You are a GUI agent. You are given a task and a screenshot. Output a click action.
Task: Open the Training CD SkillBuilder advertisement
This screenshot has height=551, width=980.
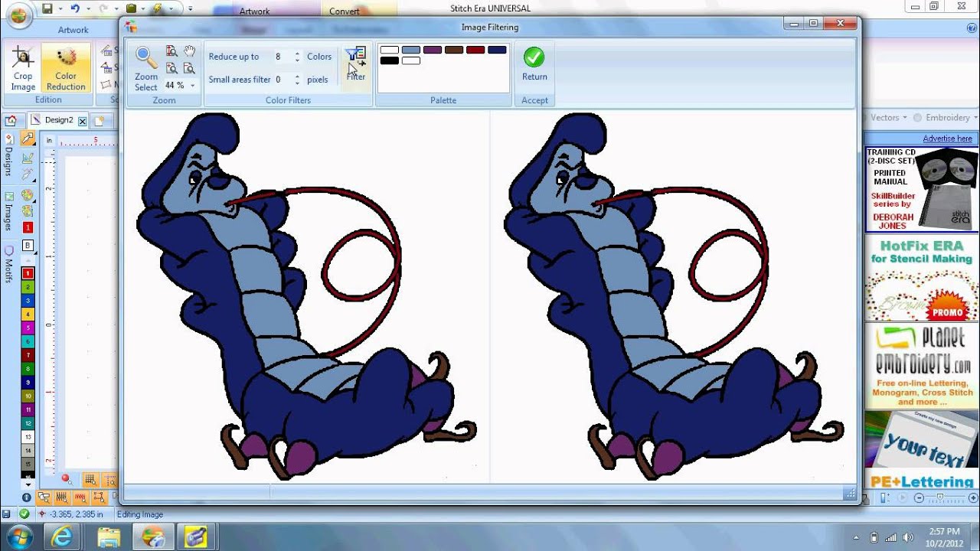pyautogui.click(x=922, y=189)
